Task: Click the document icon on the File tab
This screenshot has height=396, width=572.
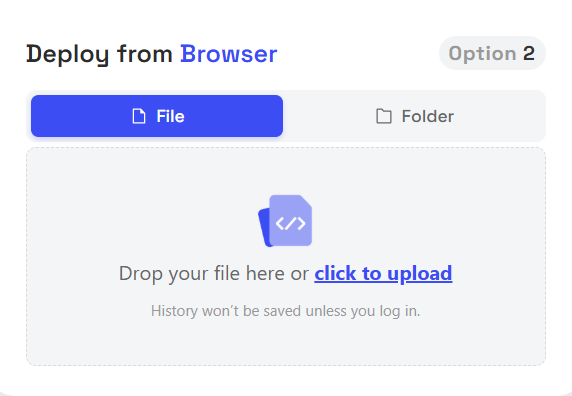Action: point(139,116)
